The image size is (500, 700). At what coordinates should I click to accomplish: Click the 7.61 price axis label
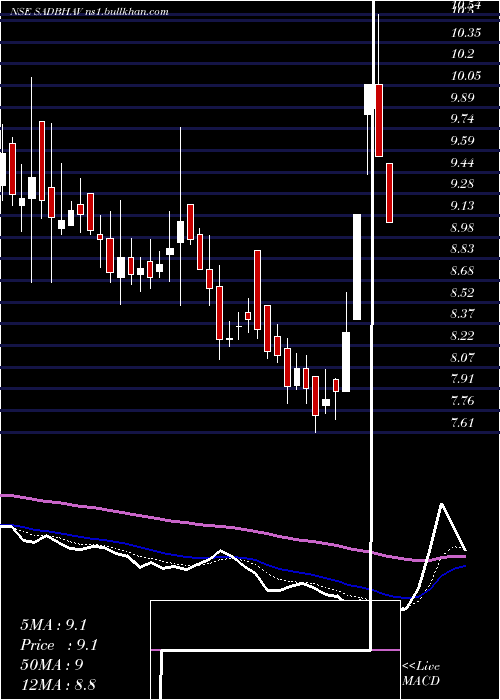click(462, 422)
